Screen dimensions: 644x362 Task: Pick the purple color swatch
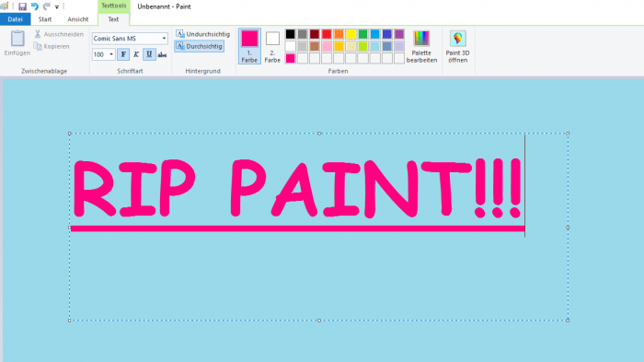tap(399, 34)
